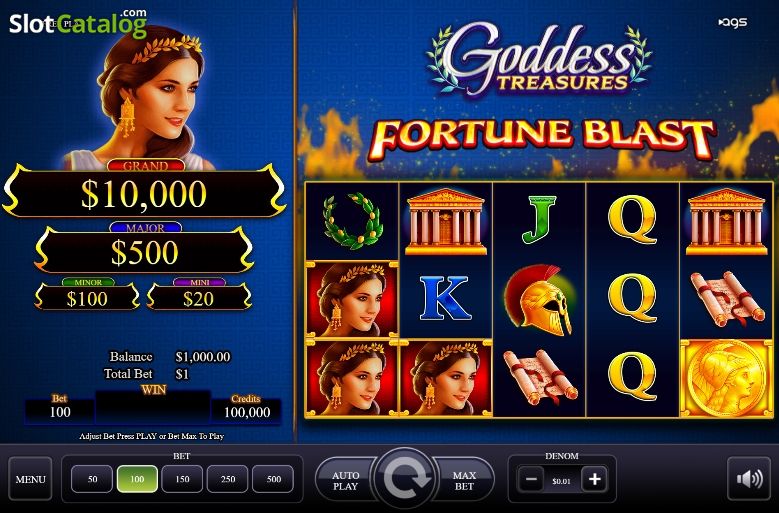Mute sound with the speaker icon

click(750, 479)
